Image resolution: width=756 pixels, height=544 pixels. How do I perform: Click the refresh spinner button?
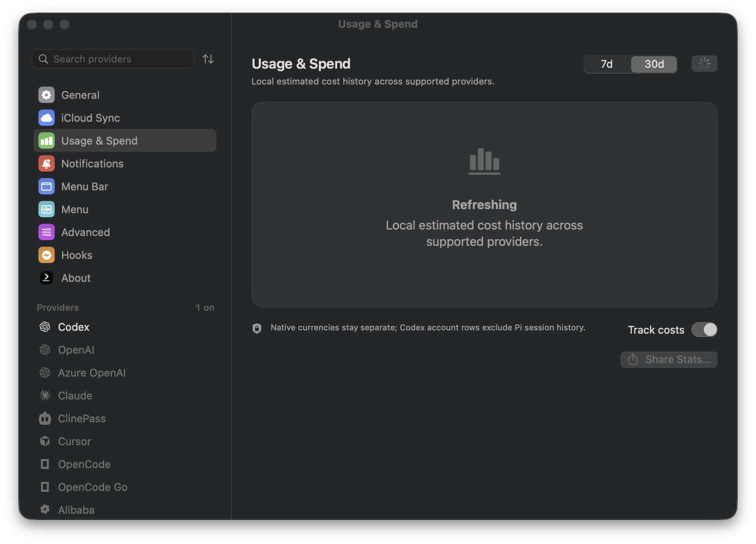[x=704, y=64]
